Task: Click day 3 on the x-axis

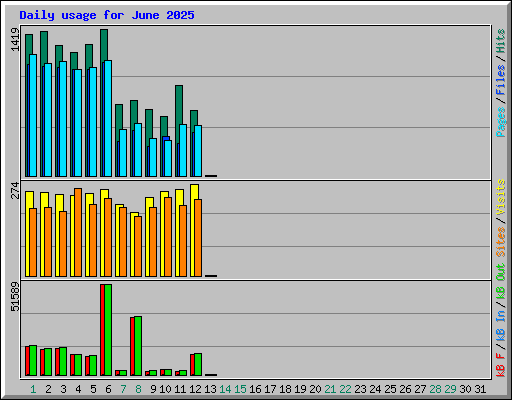Action: 63,389
